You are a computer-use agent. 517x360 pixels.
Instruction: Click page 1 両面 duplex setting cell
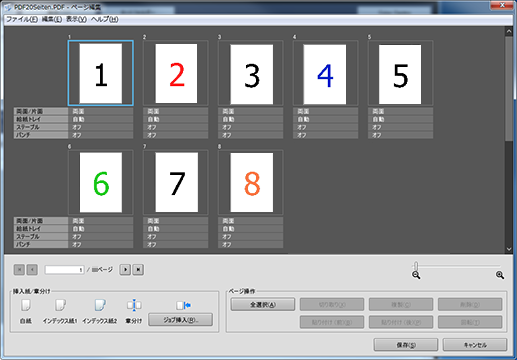pos(101,111)
